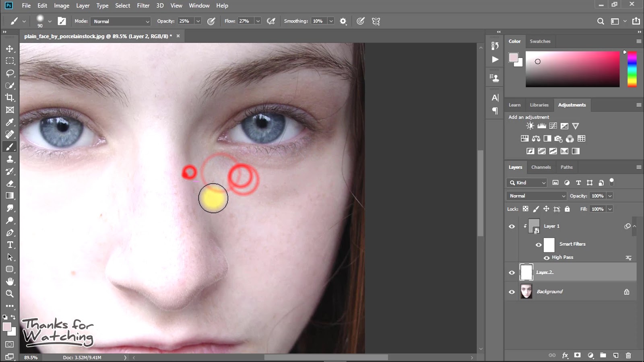The image size is (644, 362).
Task: Select the Clone Stamp tool
Action: 10,159
